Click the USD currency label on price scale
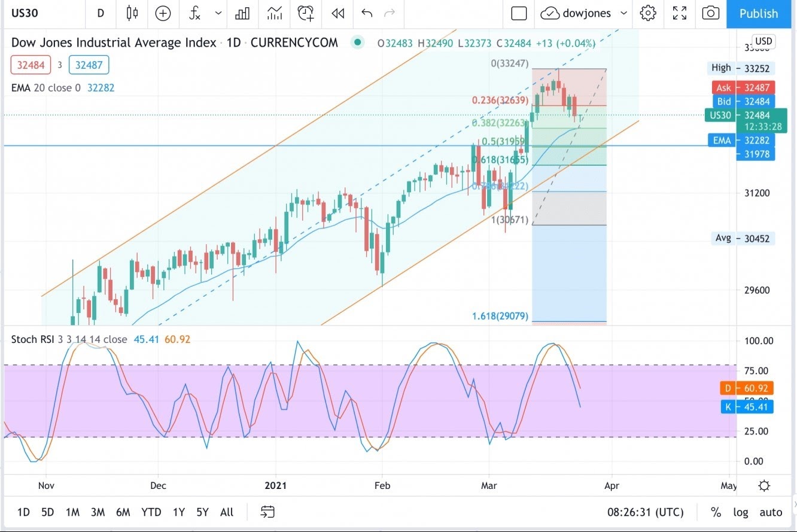This screenshot has width=797, height=532. tap(763, 41)
